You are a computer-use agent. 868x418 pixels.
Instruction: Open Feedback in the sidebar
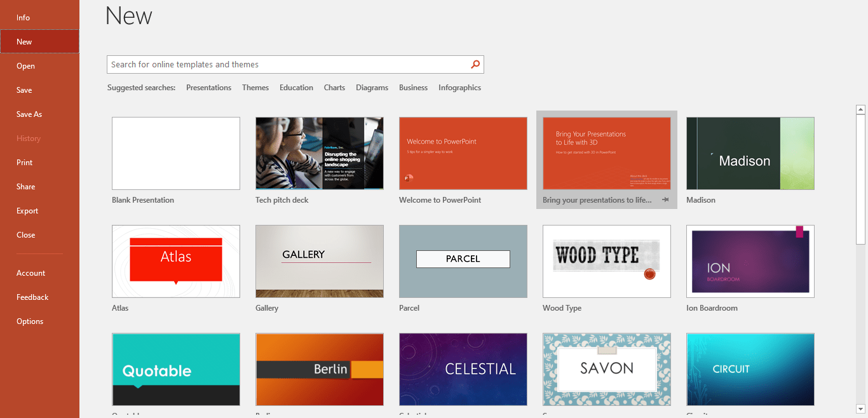pyautogui.click(x=39, y=297)
